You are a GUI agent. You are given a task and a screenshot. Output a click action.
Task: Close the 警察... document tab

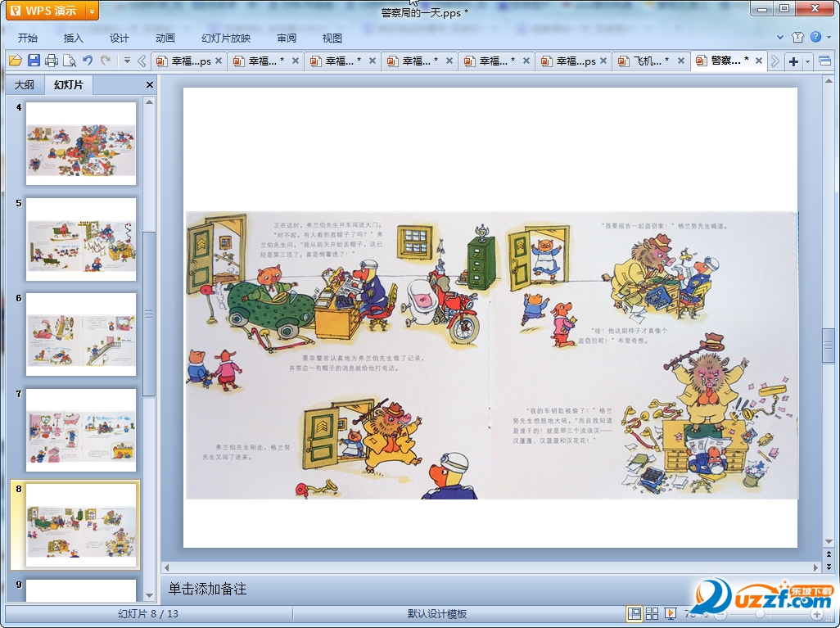point(759,61)
